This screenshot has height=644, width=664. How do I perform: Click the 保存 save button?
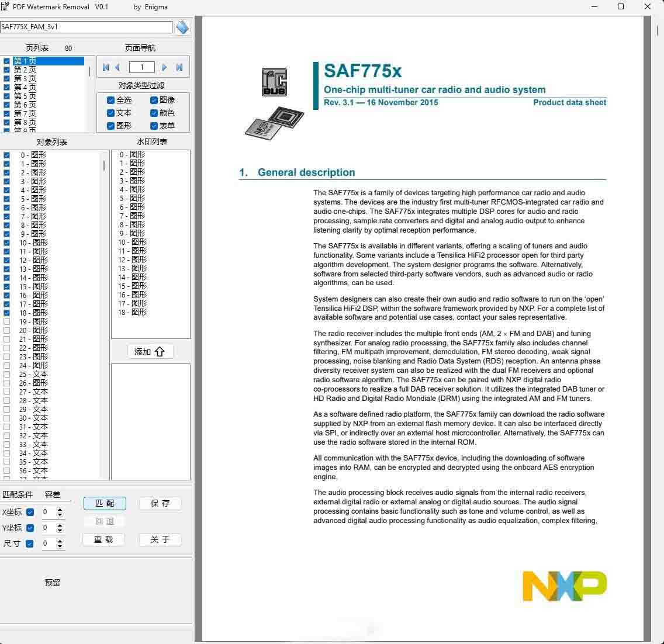coord(160,503)
